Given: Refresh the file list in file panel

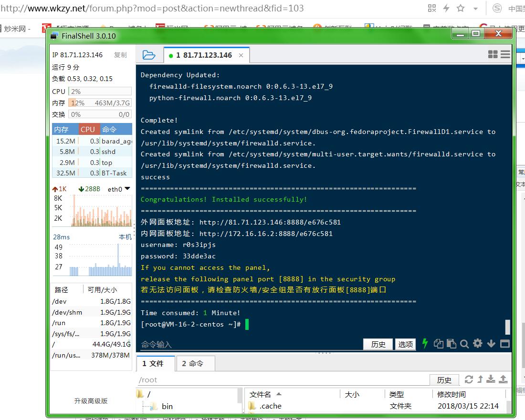Looking at the screenshot, I should point(469,379).
